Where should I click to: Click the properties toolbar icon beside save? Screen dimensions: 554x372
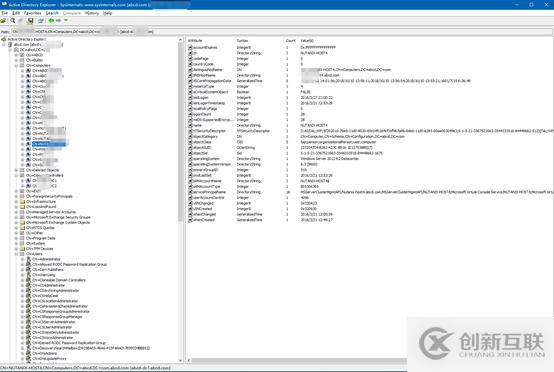click(41, 21)
